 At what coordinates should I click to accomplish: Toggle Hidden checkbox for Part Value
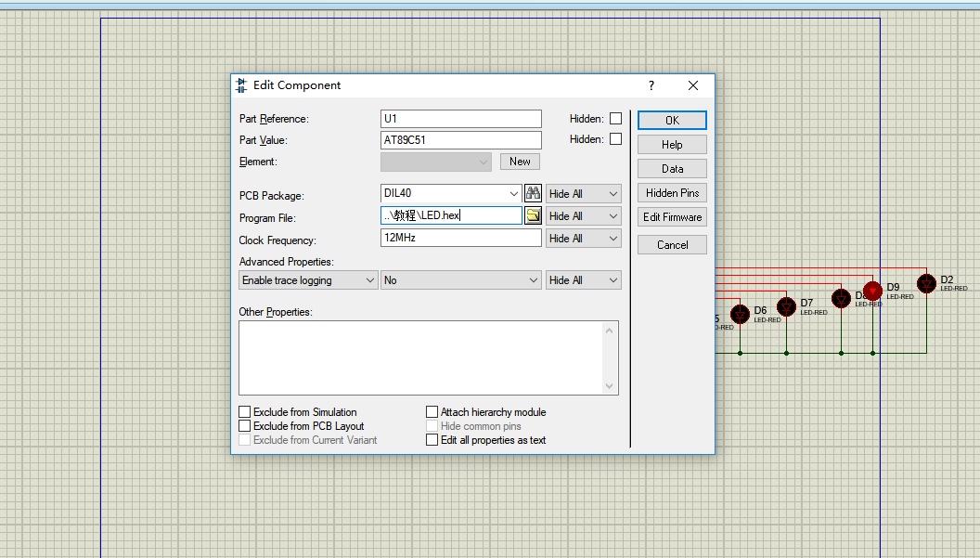615,139
